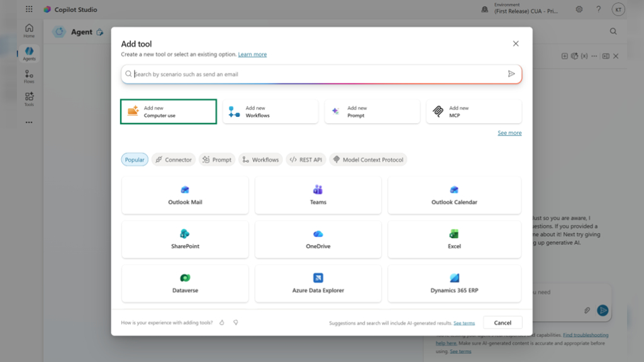The image size is (644, 362).
Task: Switch to the REST API filter tab
Action: [306, 160]
